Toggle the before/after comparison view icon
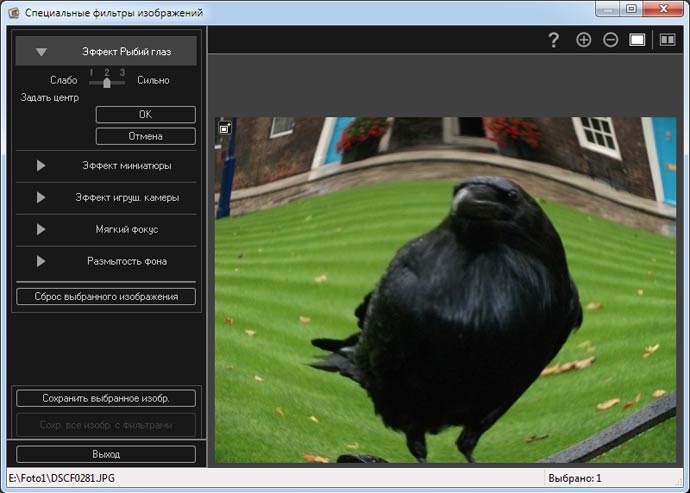The width and height of the screenshot is (690, 493). [666, 40]
